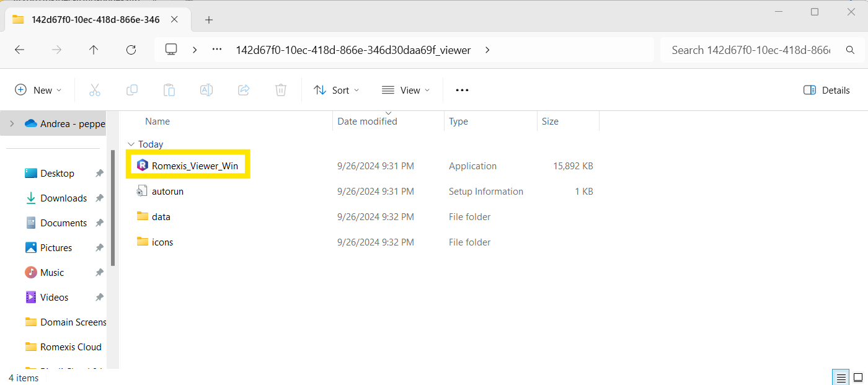Screen dimensions: 868x385
Task: Click the pin icon beside Videos
Action: coord(99,298)
